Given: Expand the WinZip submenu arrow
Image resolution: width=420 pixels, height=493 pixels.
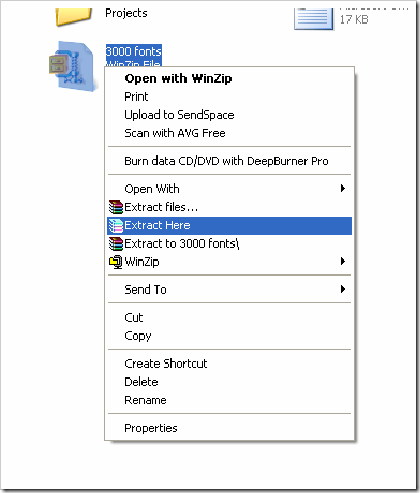Looking at the screenshot, I should (x=343, y=261).
